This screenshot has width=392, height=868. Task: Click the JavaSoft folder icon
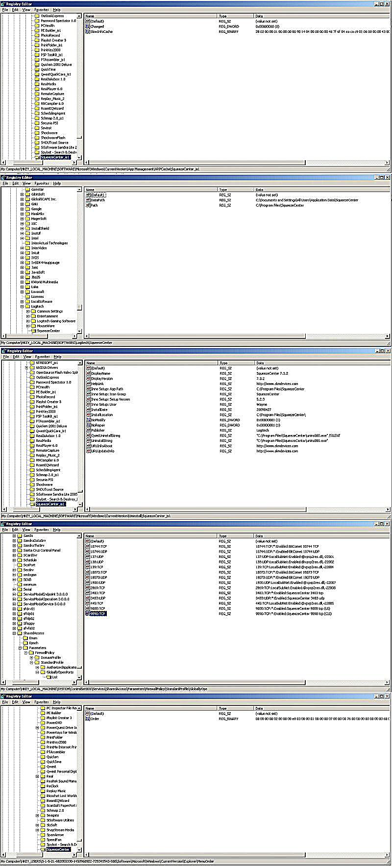tap(27, 272)
